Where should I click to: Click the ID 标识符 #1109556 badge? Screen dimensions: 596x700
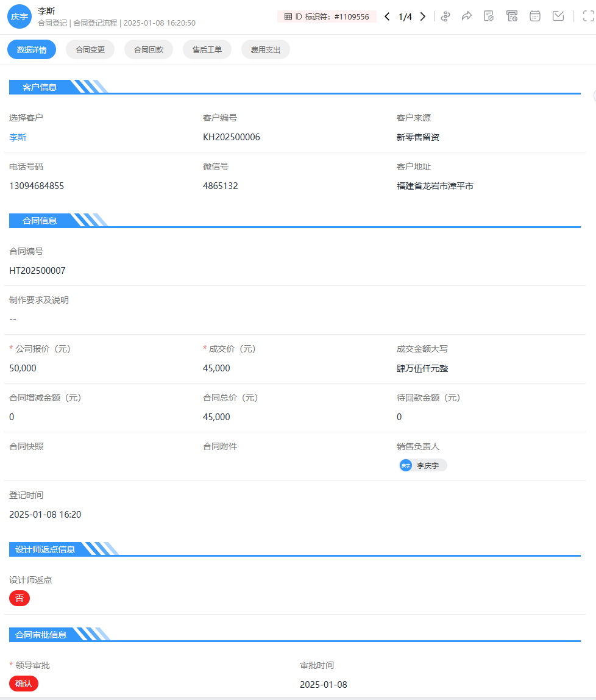(327, 16)
